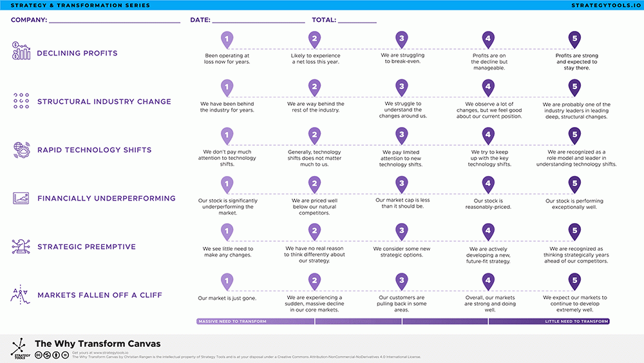Click the TOTAL blank line field
The width and height of the screenshot is (644, 363).
357,20
